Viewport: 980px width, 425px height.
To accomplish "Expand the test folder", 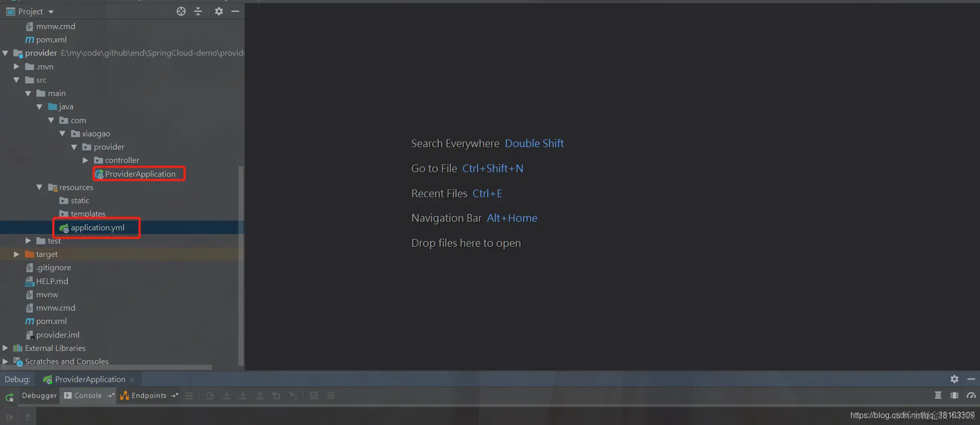I will (28, 241).
